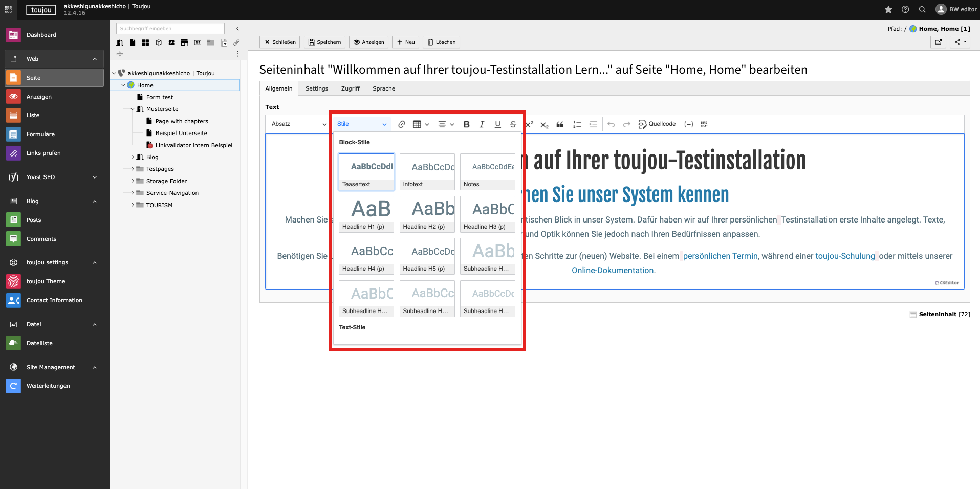Select the external link page icon in tree toolbar
Screen dimensions: 980x489
236,42
